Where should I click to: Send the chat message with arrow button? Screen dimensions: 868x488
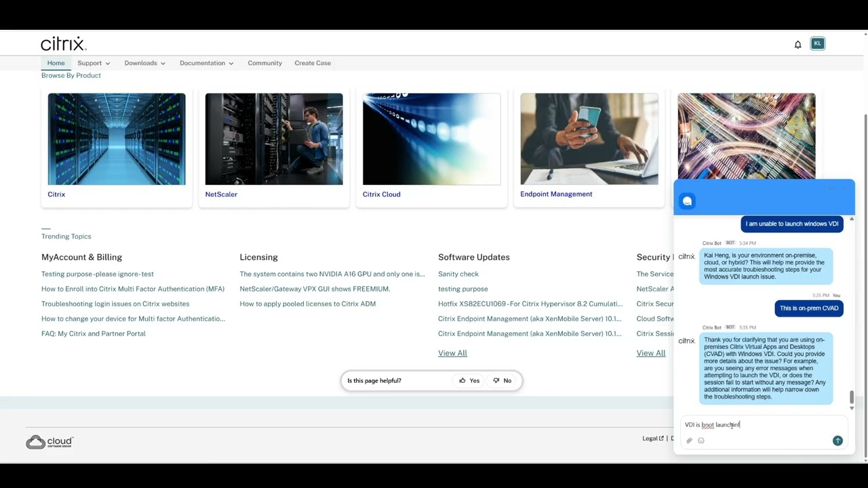click(837, 441)
